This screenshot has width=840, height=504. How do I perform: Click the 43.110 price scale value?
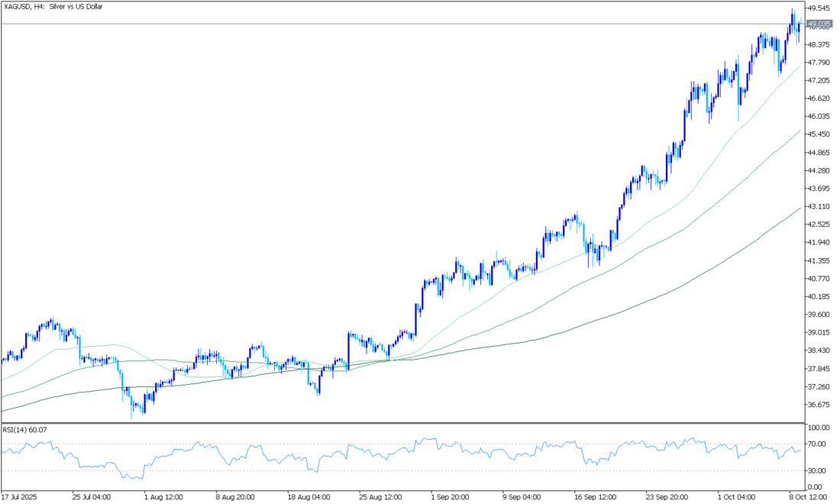pos(819,207)
